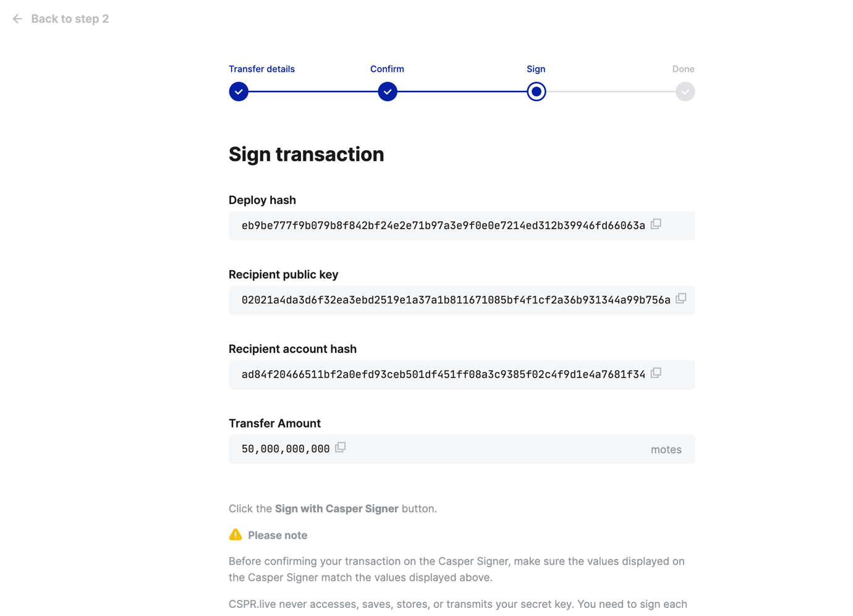Open the Confirm step label

387,69
